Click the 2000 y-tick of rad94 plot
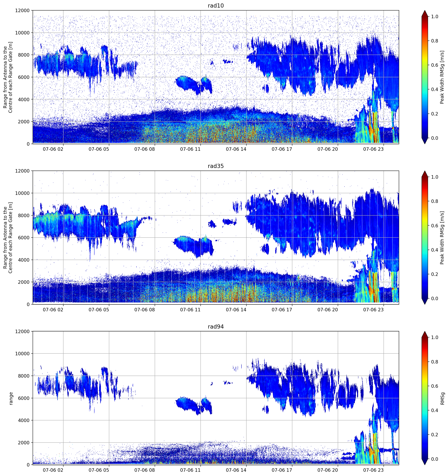 [x=24, y=443]
